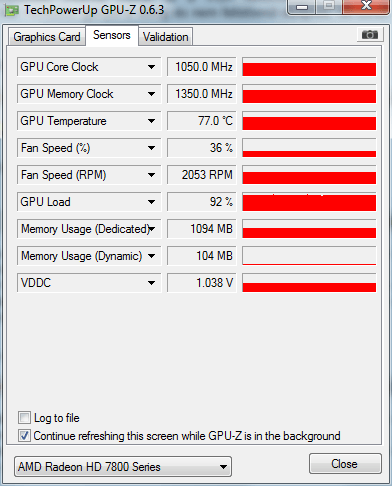Expand the Fan Speed (%) dropdown
This screenshot has width=392, height=486.
(152, 148)
